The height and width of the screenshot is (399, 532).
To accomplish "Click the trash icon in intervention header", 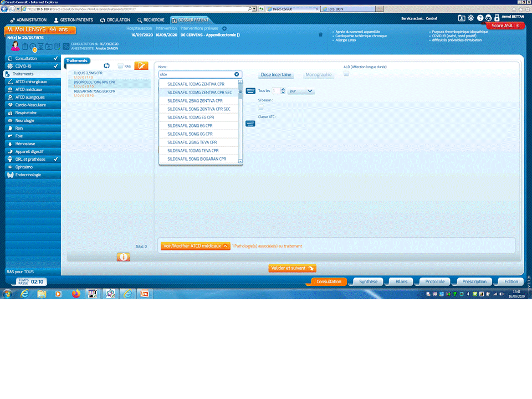I will (320, 34).
